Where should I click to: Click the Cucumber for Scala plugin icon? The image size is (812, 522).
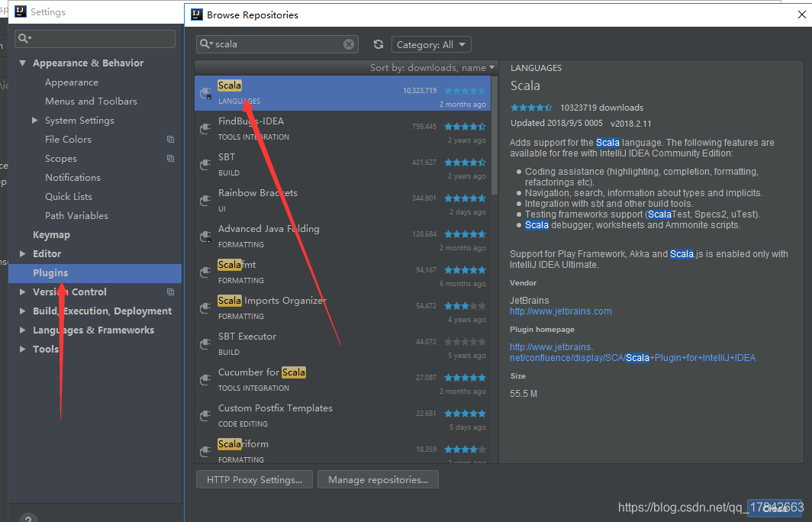[x=205, y=379]
